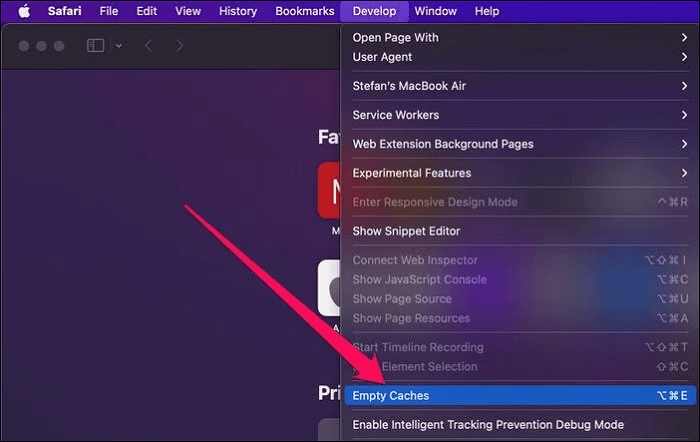Choose Show JavaScript Console
Viewport: 700px width, 442px height.
[520, 279]
